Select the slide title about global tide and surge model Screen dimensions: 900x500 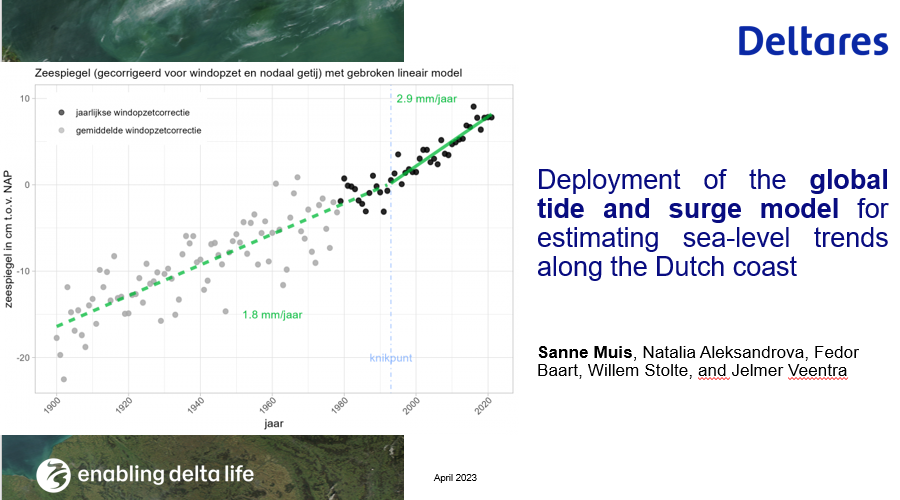tap(712, 223)
